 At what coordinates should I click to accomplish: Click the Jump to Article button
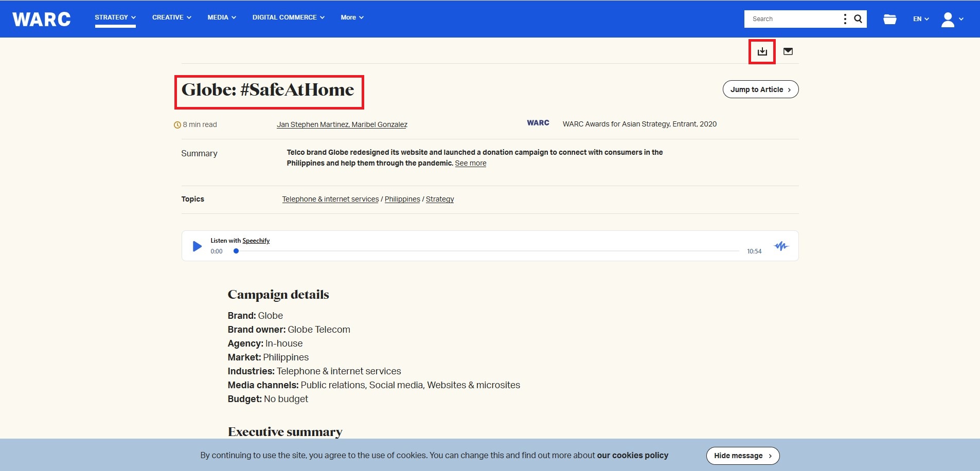[x=760, y=89]
